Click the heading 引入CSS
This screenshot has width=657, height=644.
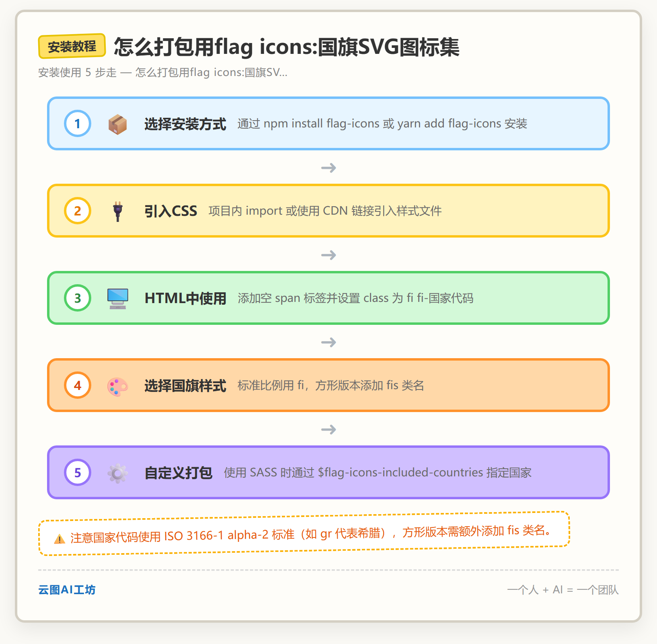point(171,211)
